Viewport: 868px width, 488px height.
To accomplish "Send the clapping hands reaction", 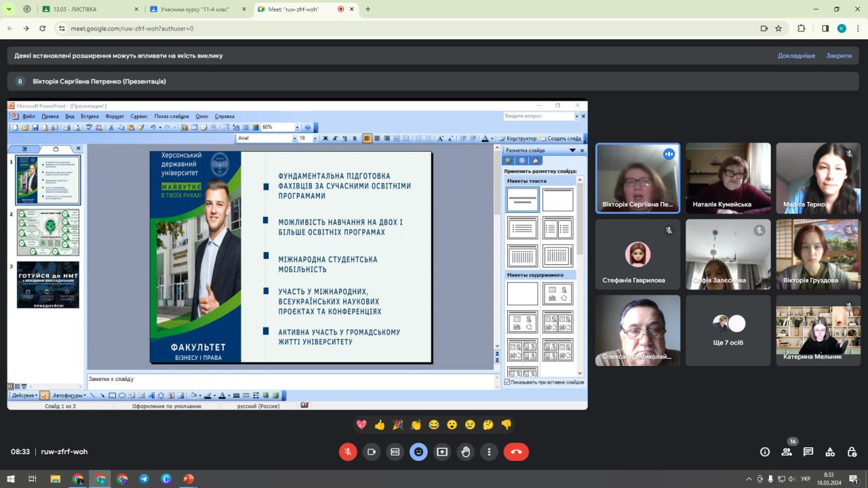I will [x=416, y=425].
